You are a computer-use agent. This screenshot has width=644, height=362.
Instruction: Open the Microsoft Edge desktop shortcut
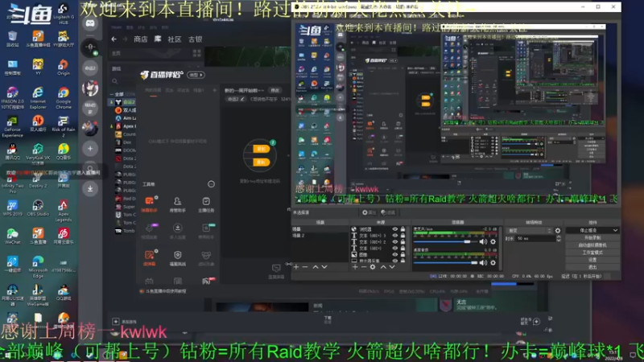point(38,266)
